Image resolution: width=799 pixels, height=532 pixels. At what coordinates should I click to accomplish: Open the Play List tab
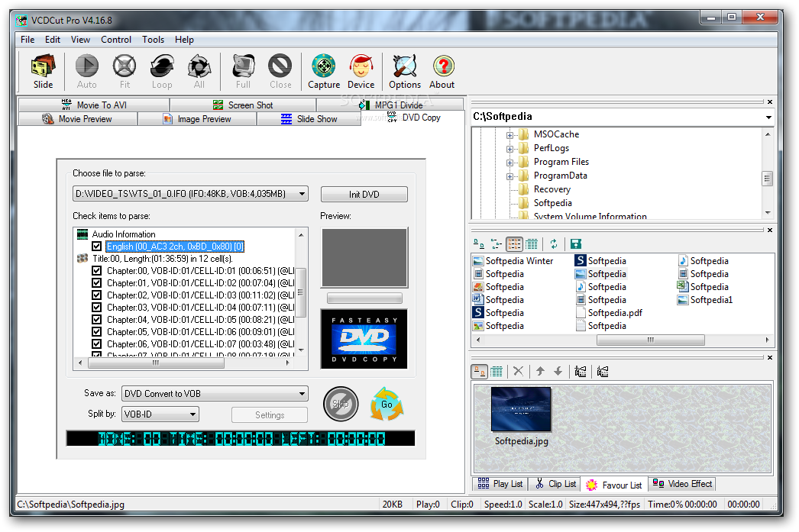click(500, 484)
